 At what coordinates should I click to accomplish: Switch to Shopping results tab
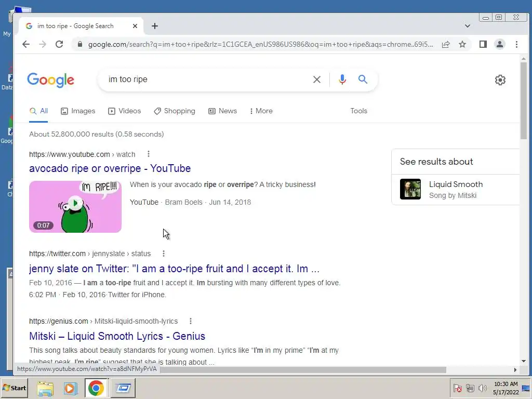(x=175, y=111)
